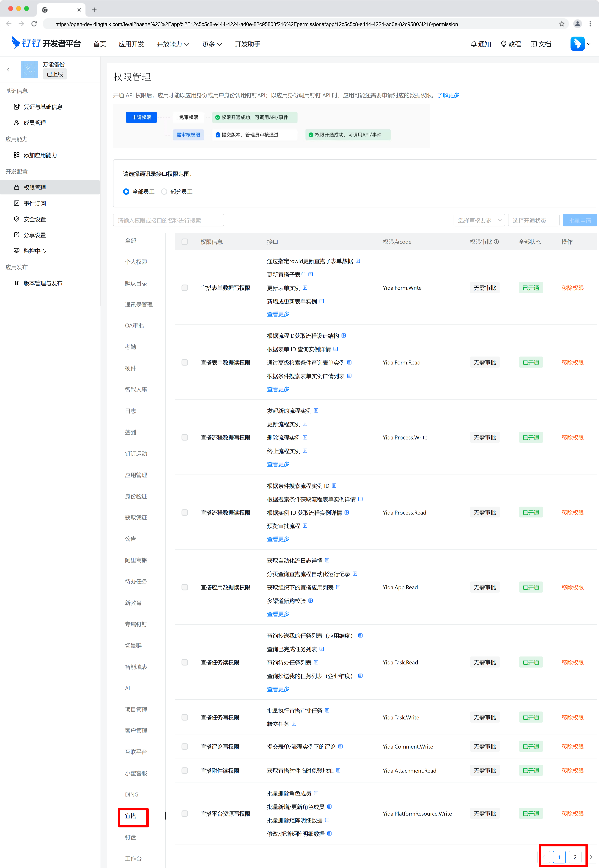Go to 首页 in top navigation
Viewport: 599px width, 868px height.
(100, 44)
